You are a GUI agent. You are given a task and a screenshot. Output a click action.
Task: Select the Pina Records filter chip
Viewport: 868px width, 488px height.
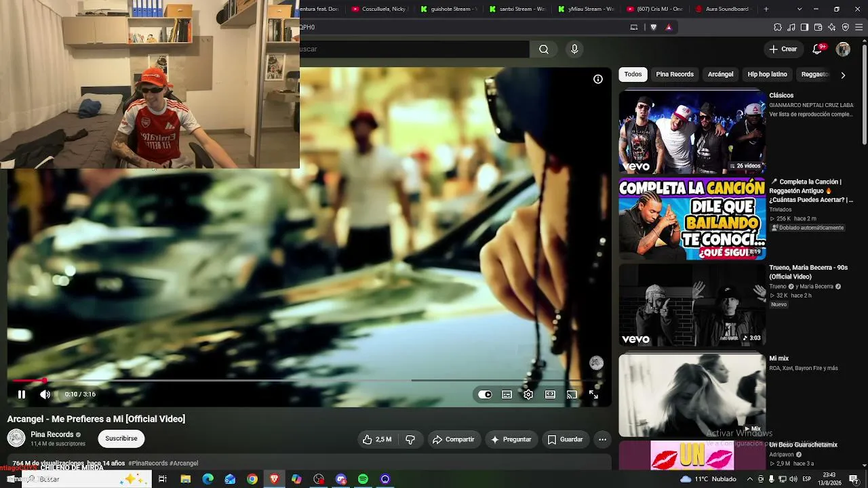(x=675, y=75)
